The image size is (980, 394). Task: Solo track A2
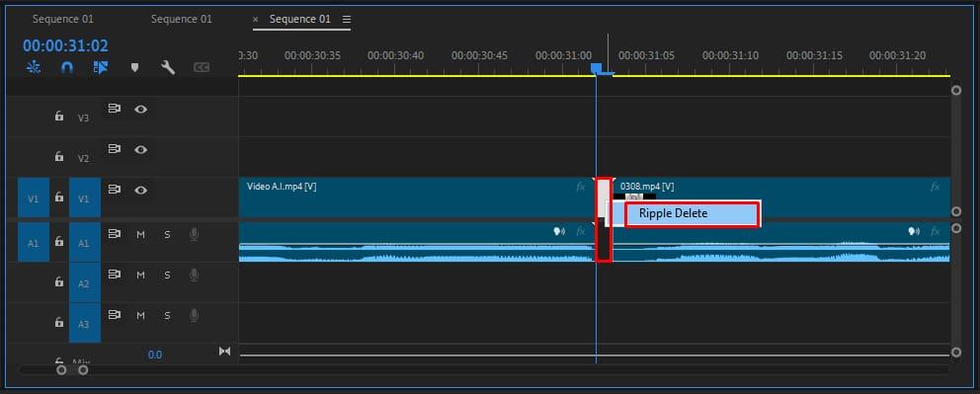tap(167, 275)
